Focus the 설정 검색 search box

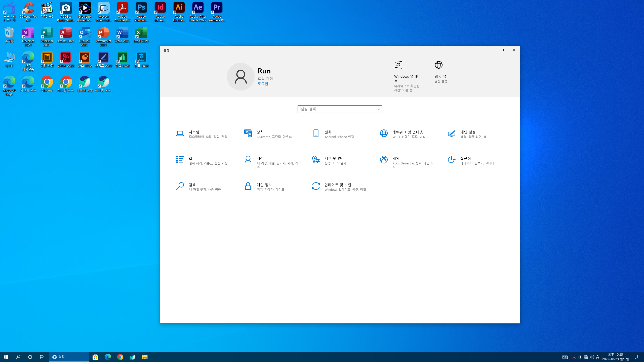click(x=340, y=109)
